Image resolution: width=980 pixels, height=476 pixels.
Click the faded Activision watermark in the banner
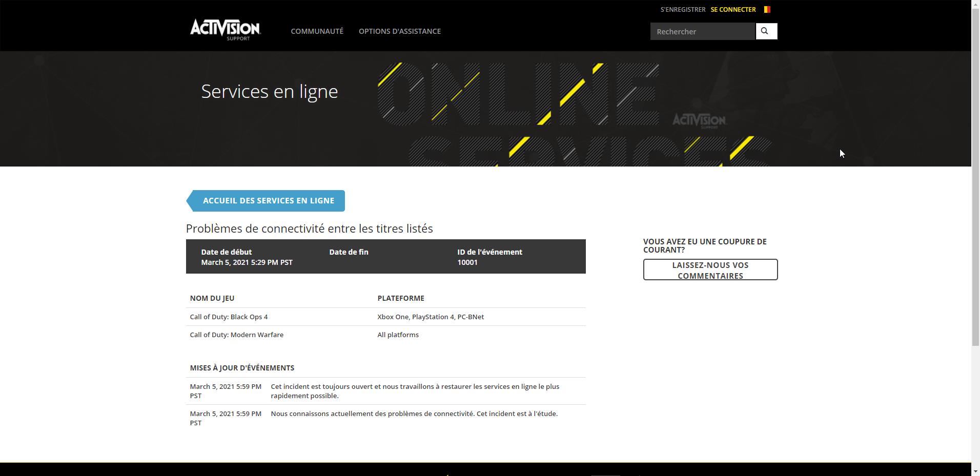coord(699,121)
